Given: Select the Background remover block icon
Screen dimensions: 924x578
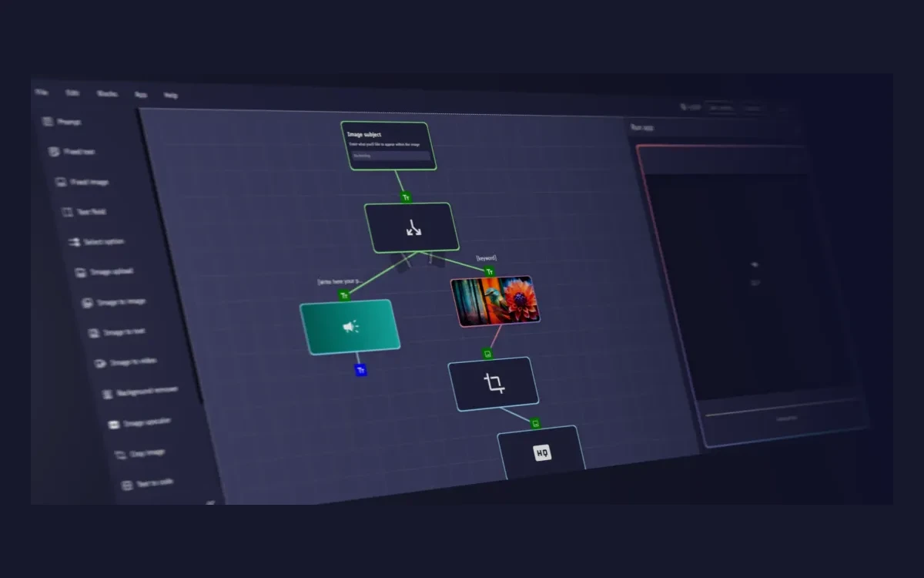Looking at the screenshot, I should (108, 393).
